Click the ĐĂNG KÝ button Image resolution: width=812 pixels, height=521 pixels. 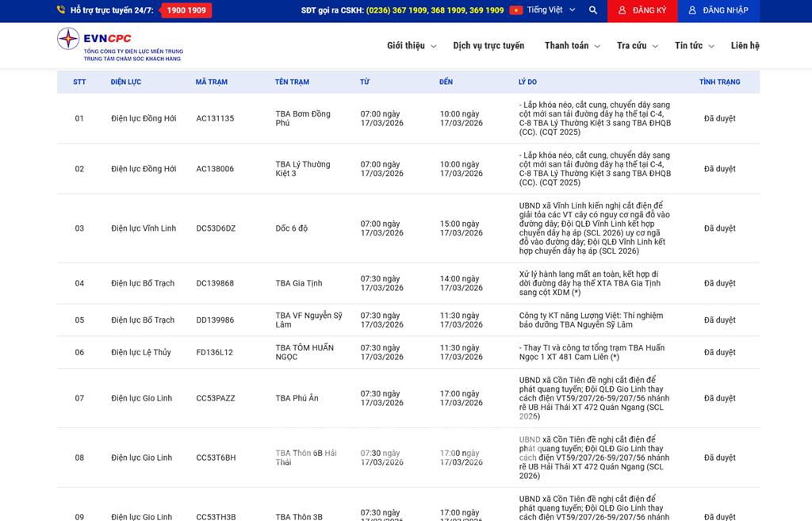(x=642, y=10)
